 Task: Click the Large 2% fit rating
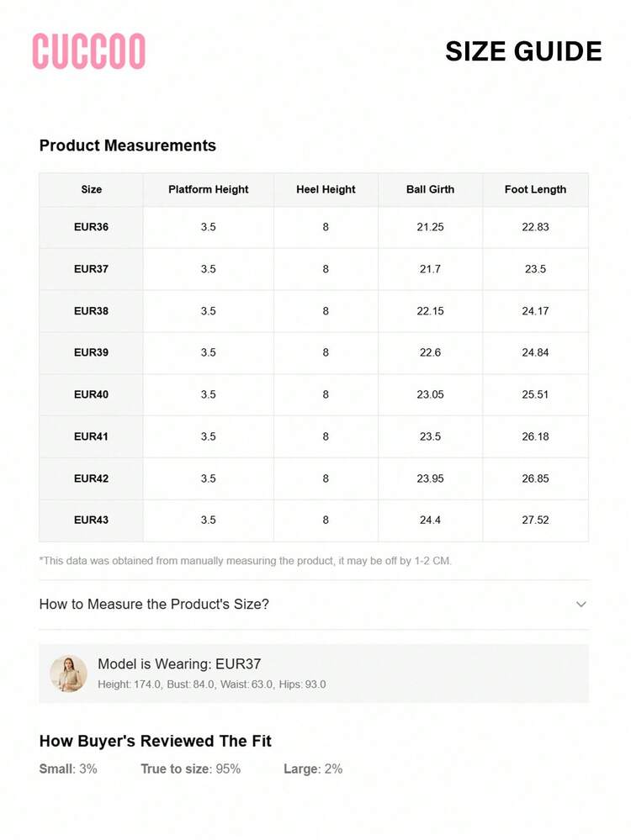coord(313,769)
